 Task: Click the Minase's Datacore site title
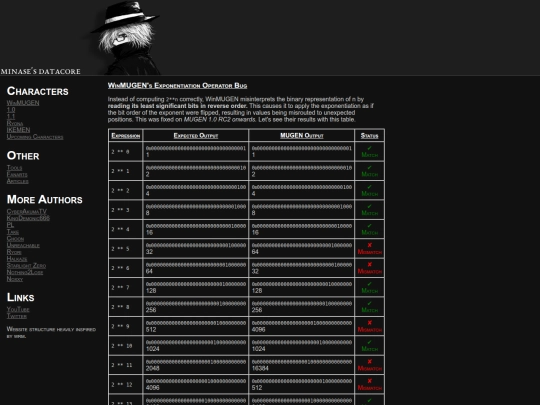(40, 71)
